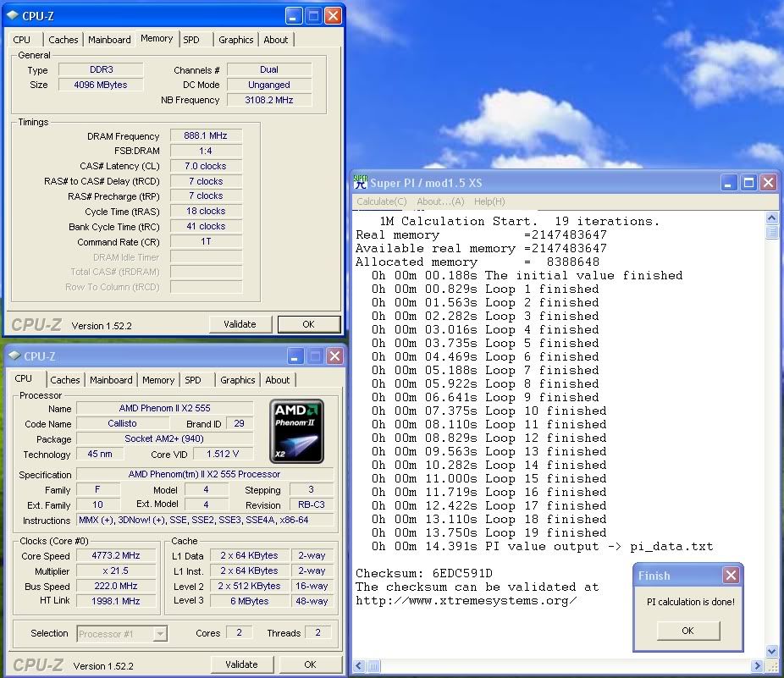Click the Revision RB-C3 value

[x=312, y=504]
